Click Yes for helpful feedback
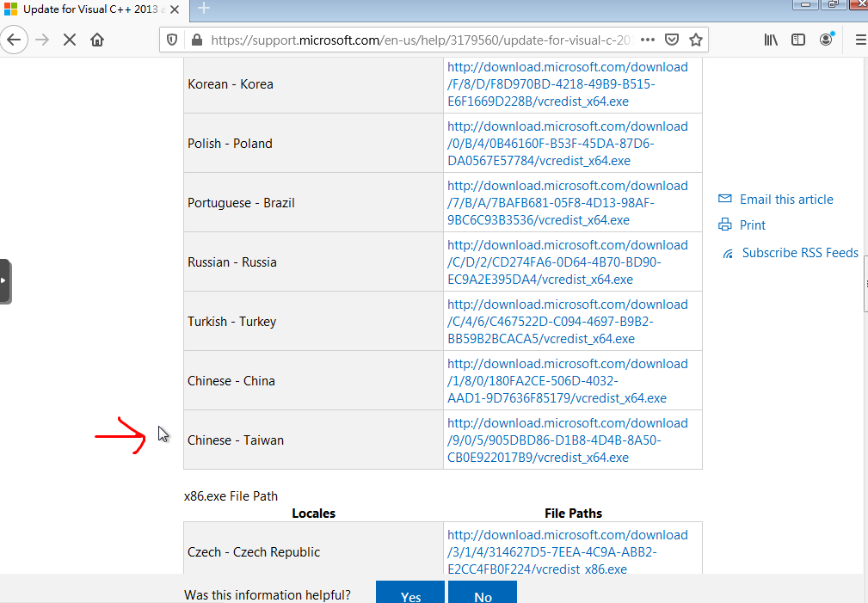This screenshot has height=603, width=868. [410, 593]
